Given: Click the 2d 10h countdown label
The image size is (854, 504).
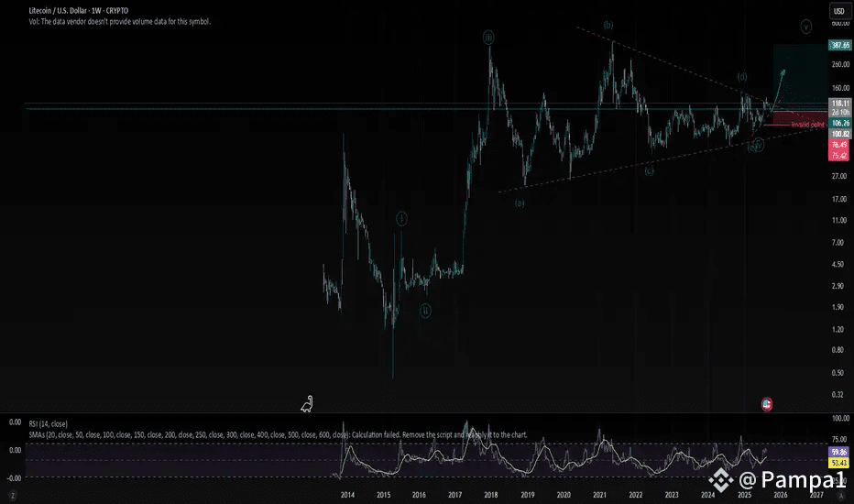Looking at the screenshot, I should [839, 112].
